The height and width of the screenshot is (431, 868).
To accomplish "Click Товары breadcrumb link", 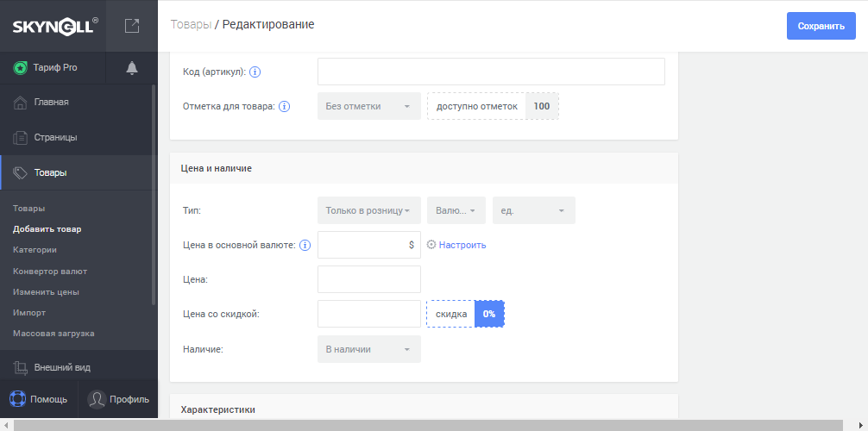I will [191, 24].
